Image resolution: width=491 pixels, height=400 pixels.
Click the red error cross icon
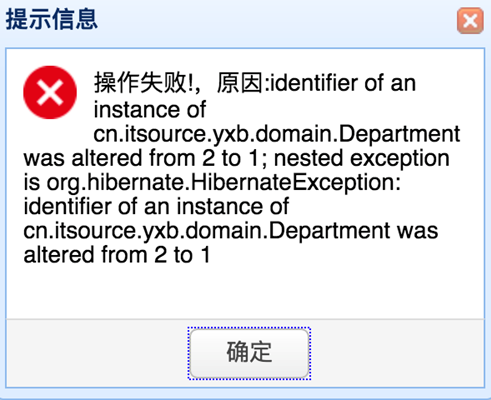(50, 92)
